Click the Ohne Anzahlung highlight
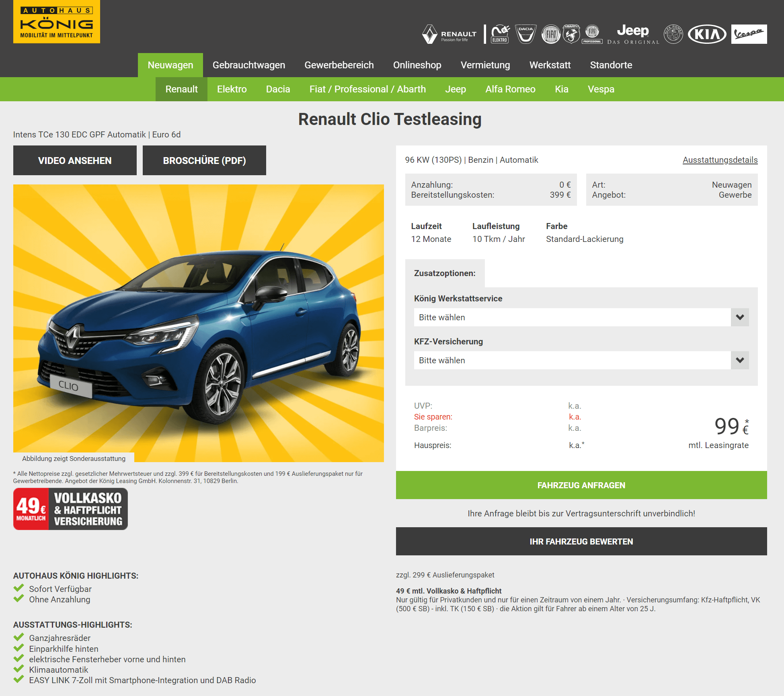Viewport: 784px width, 696px height. tap(60, 600)
